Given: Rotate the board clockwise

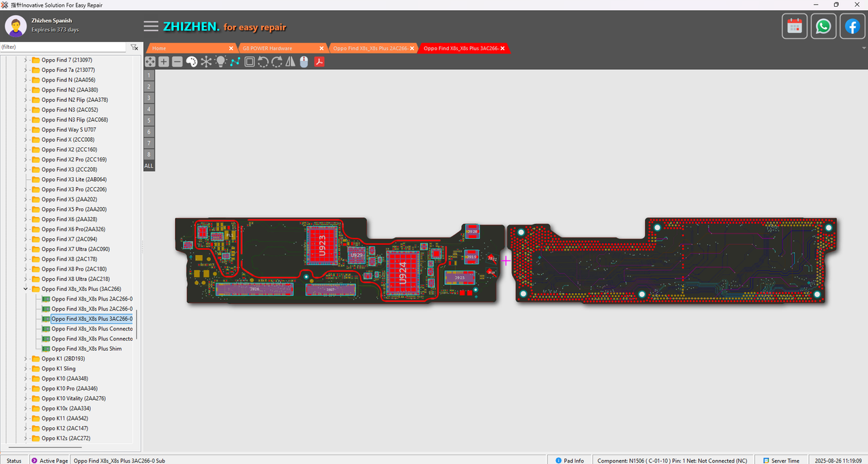Looking at the screenshot, I should pos(277,62).
